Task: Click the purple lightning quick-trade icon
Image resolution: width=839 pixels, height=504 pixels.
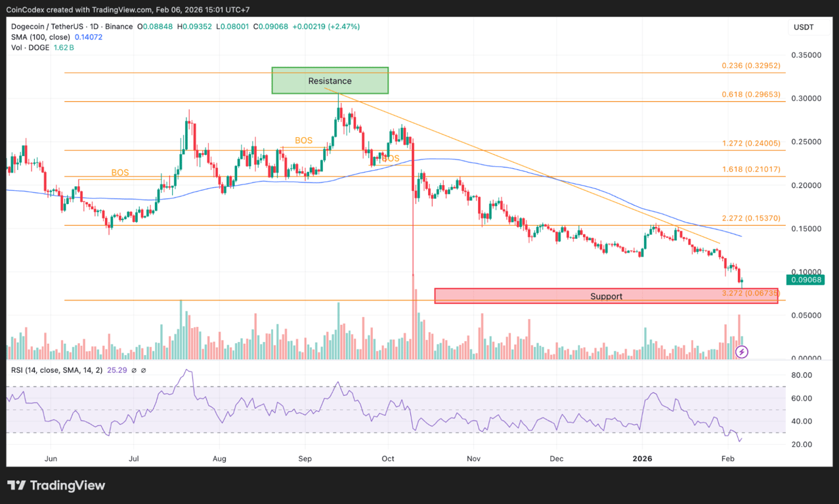Action: (741, 352)
